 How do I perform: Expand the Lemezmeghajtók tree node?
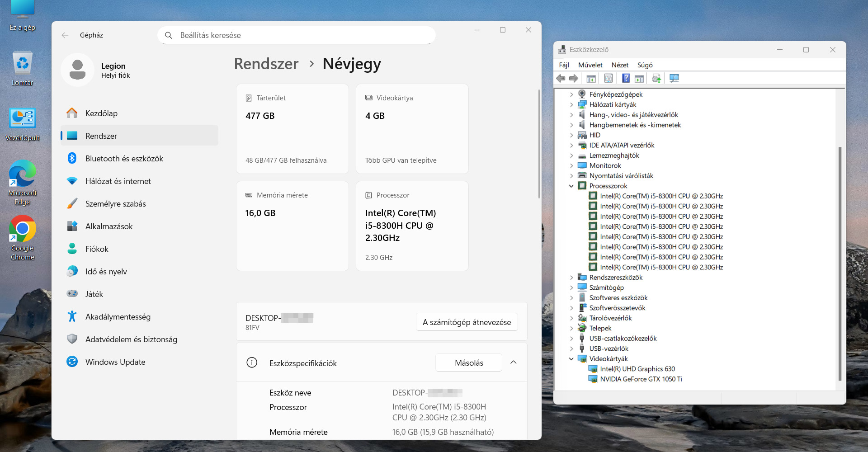click(x=571, y=155)
